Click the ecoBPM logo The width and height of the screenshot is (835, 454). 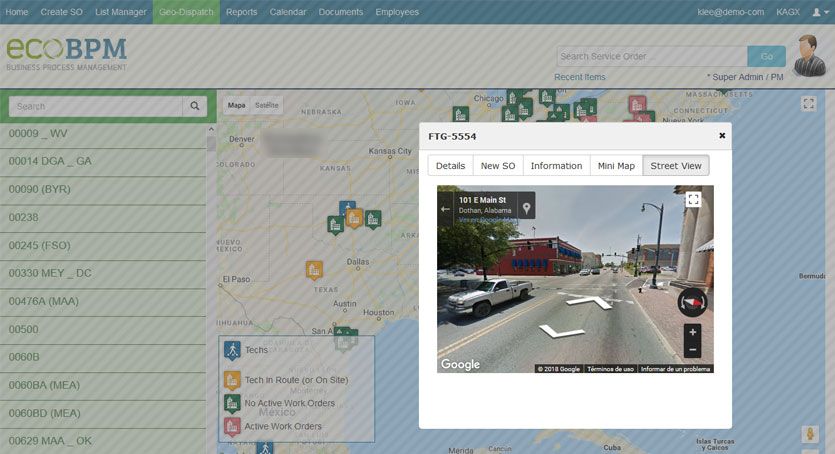coord(67,53)
